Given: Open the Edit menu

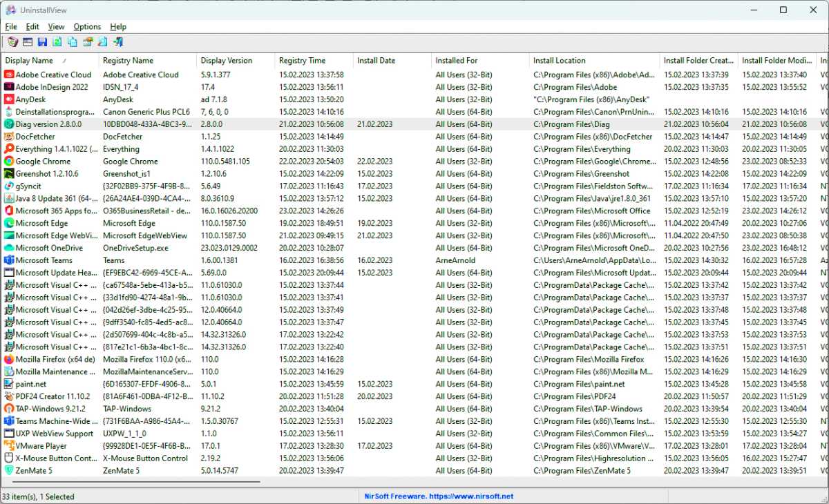Looking at the screenshot, I should click(32, 27).
